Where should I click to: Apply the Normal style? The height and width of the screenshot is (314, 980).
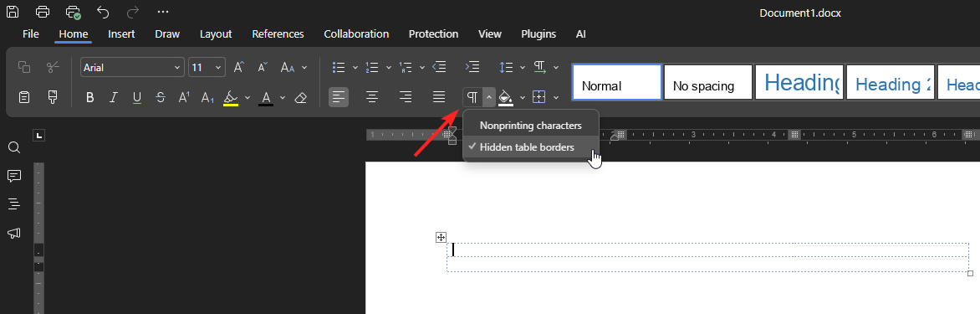(617, 82)
